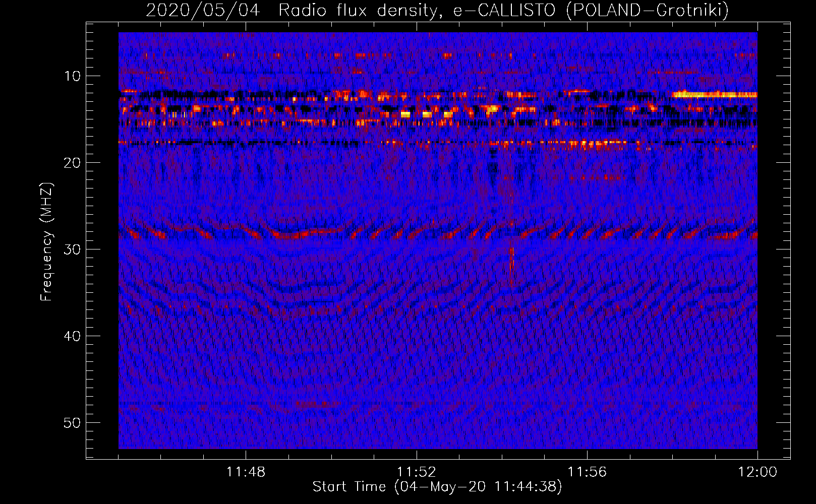The image size is (816, 504).
Task: Click the 10 MHz frequency tick label
Action: click(x=72, y=76)
